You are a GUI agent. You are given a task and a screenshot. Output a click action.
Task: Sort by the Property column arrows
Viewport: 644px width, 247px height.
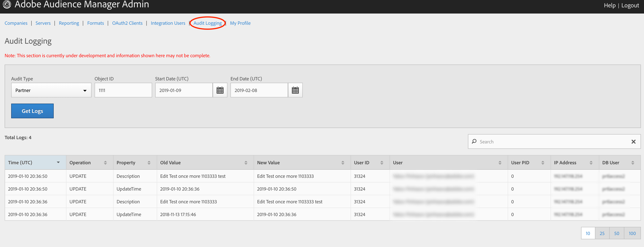click(x=149, y=163)
